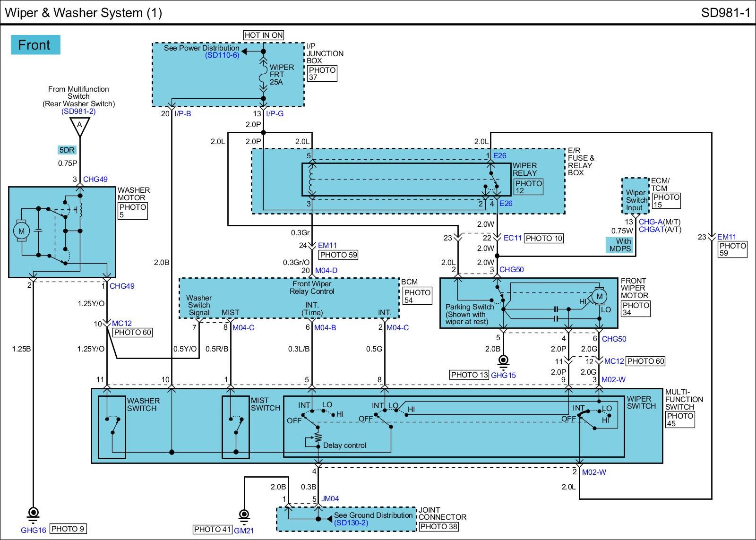The width and height of the screenshot is (756, 540).
Task: Click the Delay control variable resistor symbol
Action: pos(318,438)
